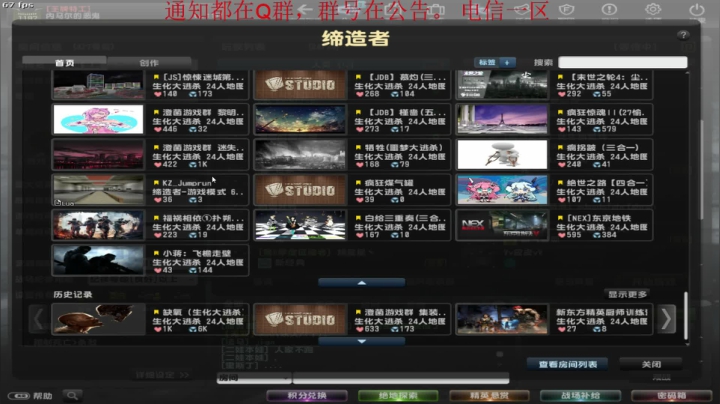
Task: Click the download icon showing 6K in history
Action: pyautogui.click(x=192, y=329)
